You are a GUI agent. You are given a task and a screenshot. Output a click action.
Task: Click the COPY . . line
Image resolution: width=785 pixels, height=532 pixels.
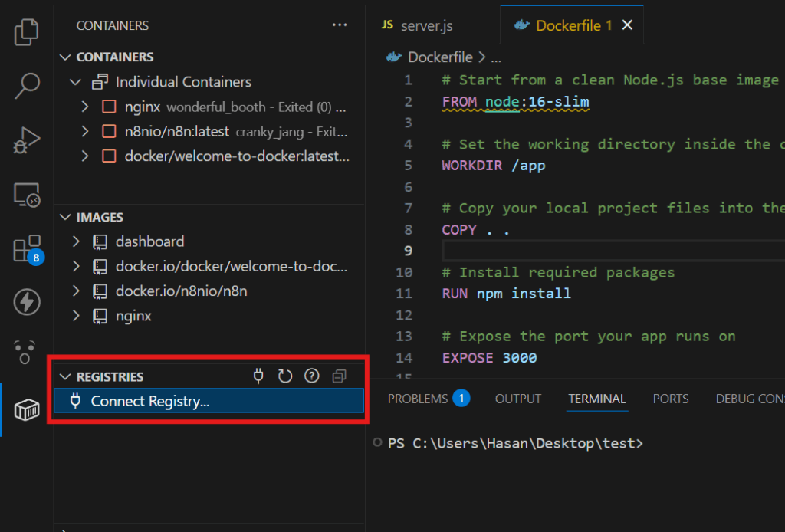475,230
